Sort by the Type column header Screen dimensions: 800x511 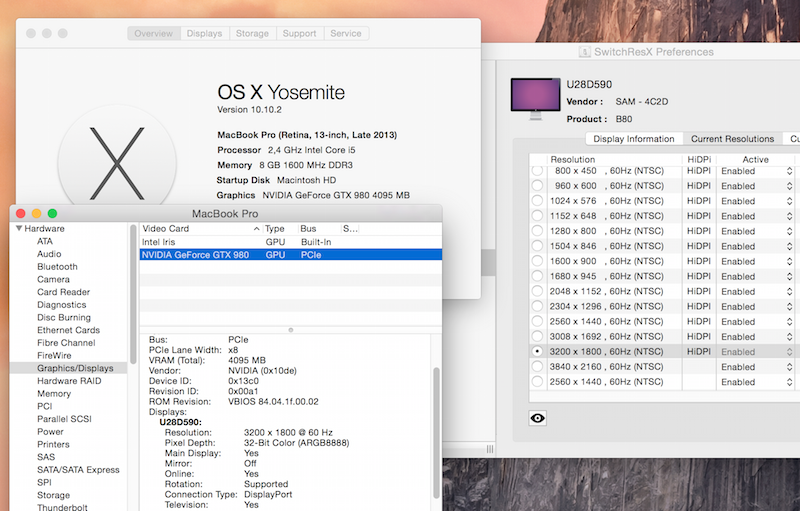click(274, 228)
